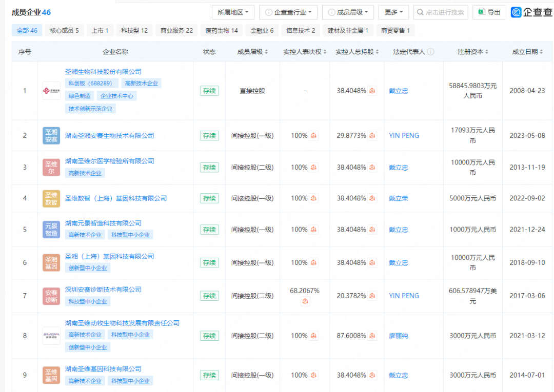Click the 注册资本 column sort arrows

(x=488, y=51)
